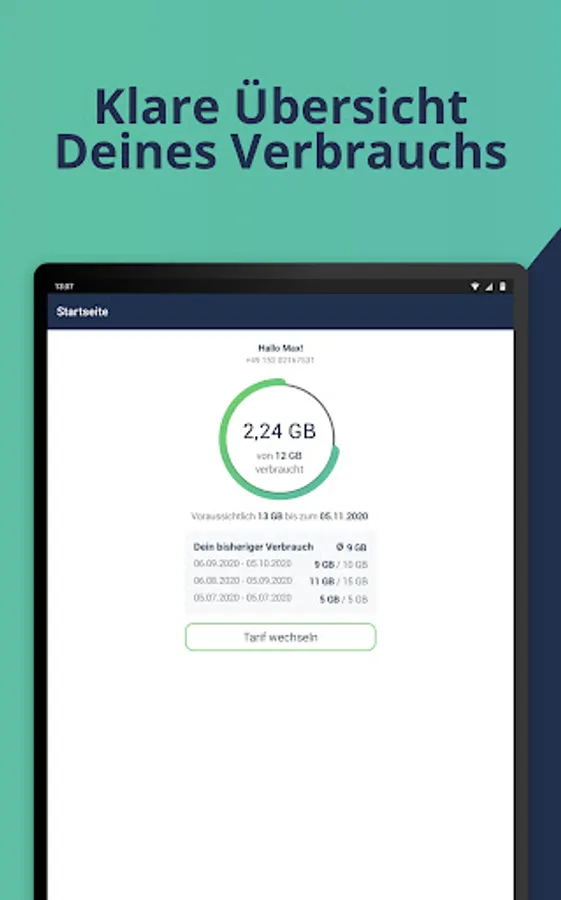Tap the 'Tarif wechseln' button
The height and width of the screenshot is (900, 561).
(x=280, y=637)
